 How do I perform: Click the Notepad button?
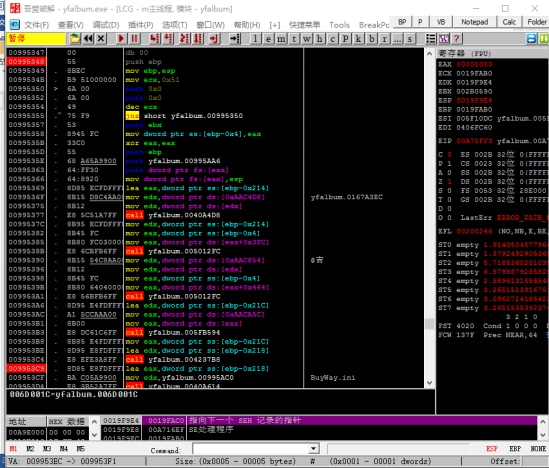point(474,22)
